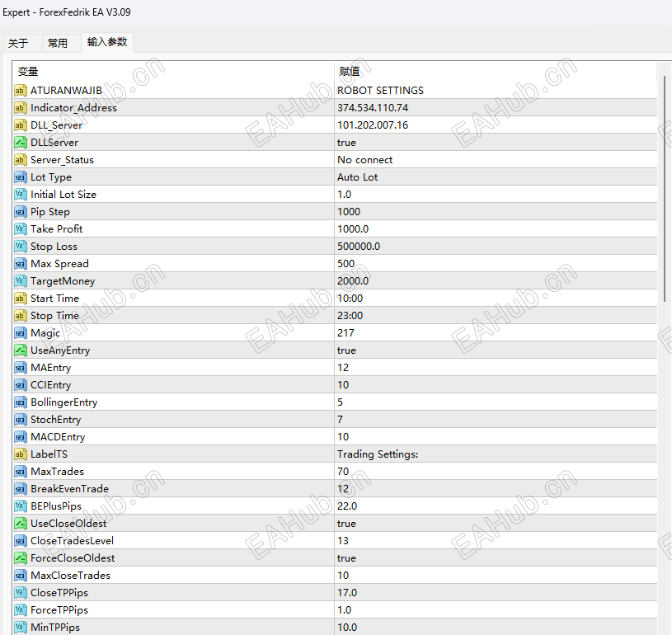672x635 pixels.
Task: Select the CloseTPPips value 17.0
Action: [496, 593]
